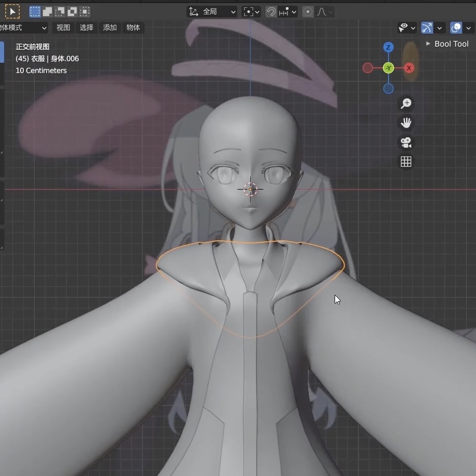
Task: Toggle proportional editing
Action: [x=308, y=12]
